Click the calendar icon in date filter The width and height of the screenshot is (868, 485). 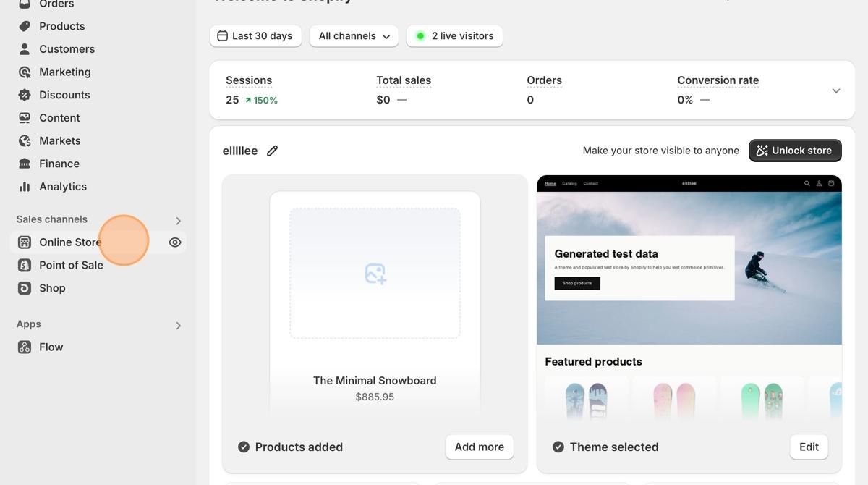click(x=222, y=36)
